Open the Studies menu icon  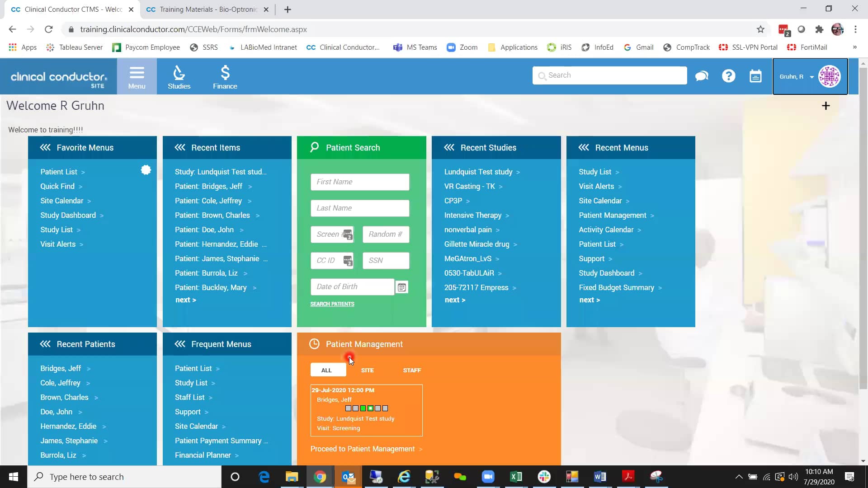coord(179,76)
